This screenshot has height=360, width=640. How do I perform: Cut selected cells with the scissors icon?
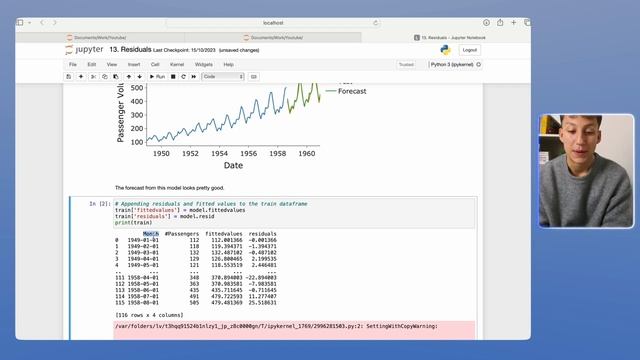[x=93, y=77]
